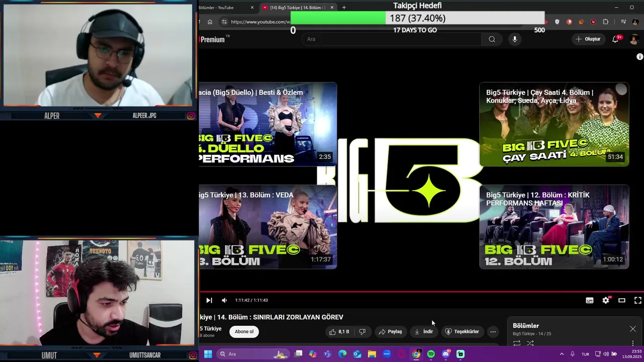Close the Bölümler playlist panel
The height and width of the screenshot is (362, 644).
pyautogui.click(x=633, y=329)
